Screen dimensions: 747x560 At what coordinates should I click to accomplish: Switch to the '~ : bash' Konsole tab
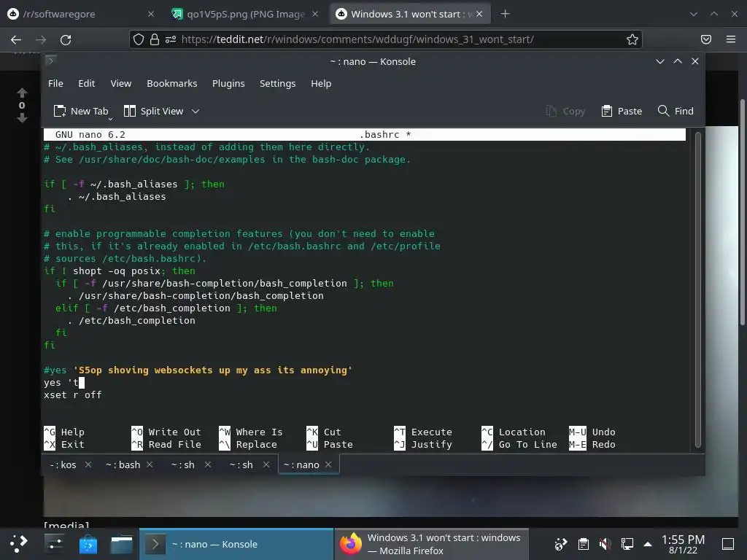[123, 464]
